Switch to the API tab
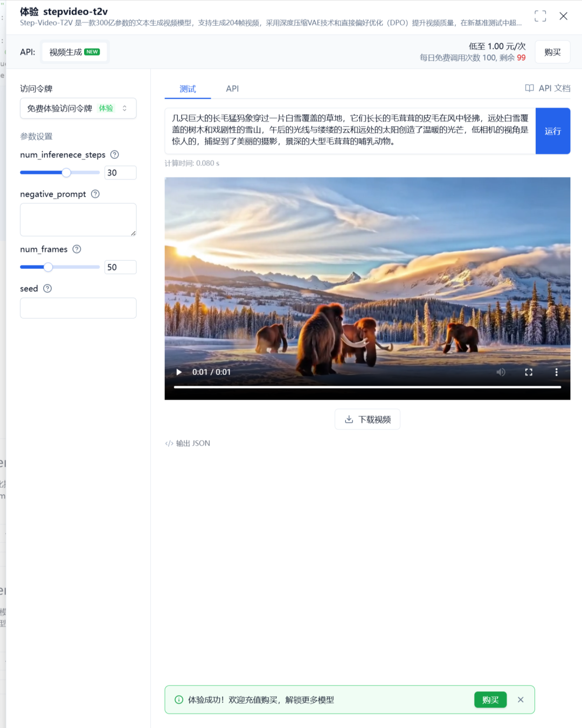The image size is (582, 728). [x=232, y=88]
